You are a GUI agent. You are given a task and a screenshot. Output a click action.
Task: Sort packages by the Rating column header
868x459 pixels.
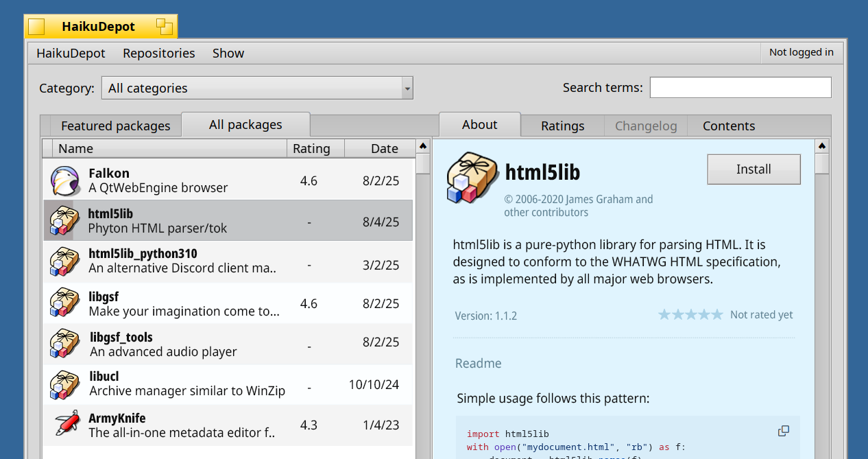[x=315, y=148]
